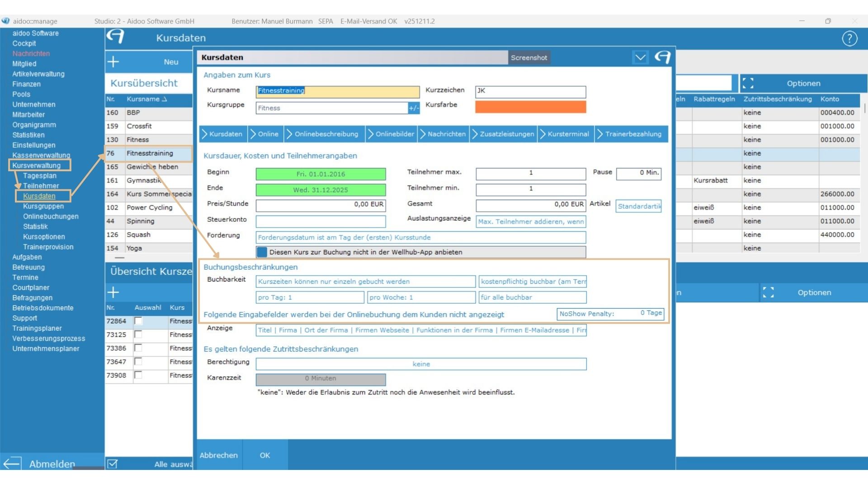Click the fullscreen icon beside upper Optionen
The height and width of the screenshot is (488, 868).
[748, 84]
